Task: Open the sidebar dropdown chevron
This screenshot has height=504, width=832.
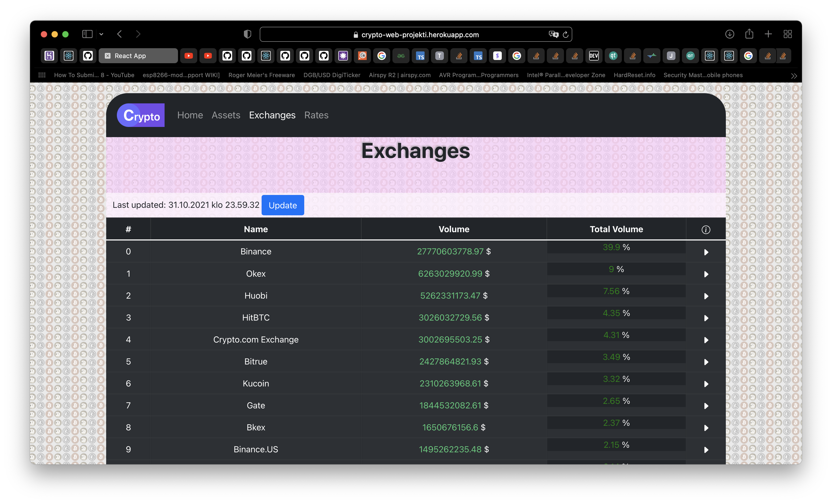Action: point(101,34)
